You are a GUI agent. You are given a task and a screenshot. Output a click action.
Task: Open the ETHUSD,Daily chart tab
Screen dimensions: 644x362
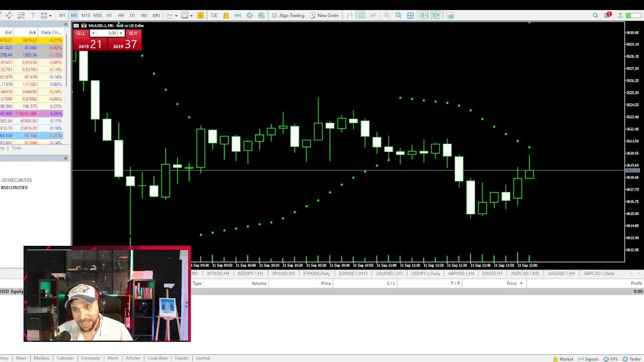pos(316,274)
